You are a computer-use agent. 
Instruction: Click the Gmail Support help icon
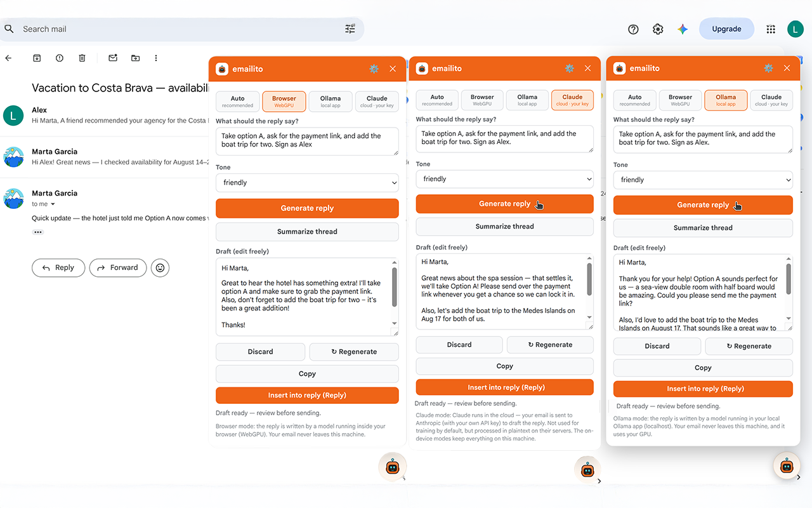[x=633, y=29]
